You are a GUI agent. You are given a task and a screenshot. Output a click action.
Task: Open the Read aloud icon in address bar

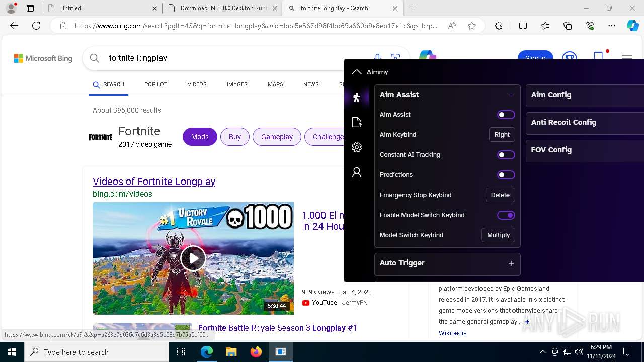coord(452,26)
